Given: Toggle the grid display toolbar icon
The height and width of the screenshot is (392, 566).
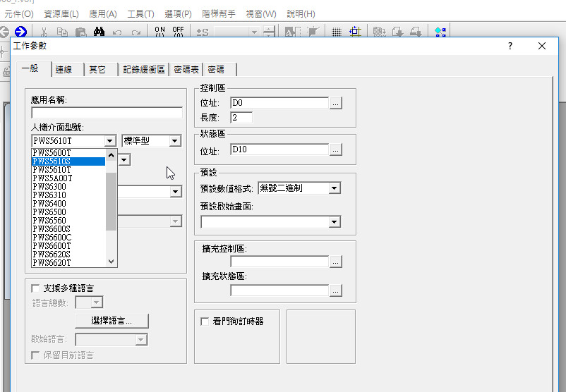Looking at the screenshot, I should coord(337,32).
